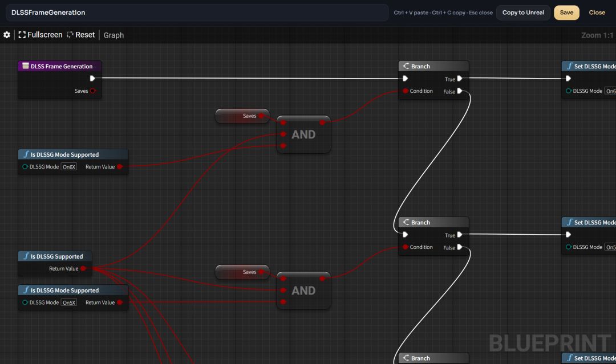Click the Zoom 1:1 indicator

click(x=597, y=35)
